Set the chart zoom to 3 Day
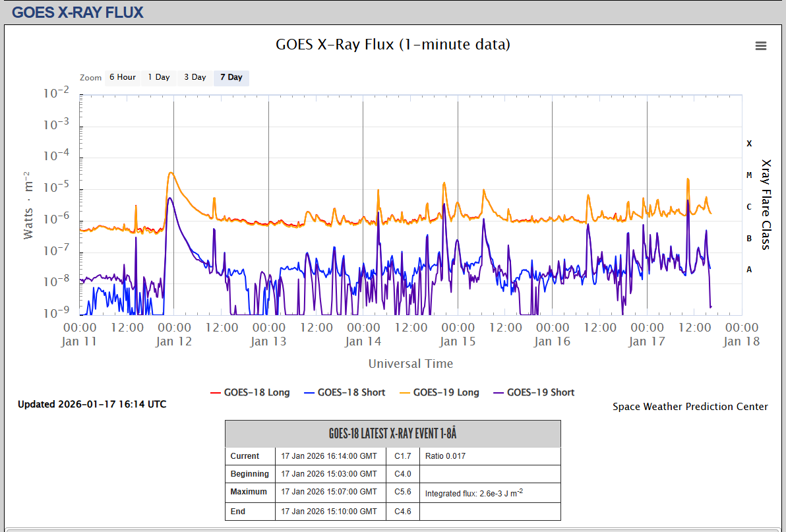The image size is (786, 532). coord(195,78)
